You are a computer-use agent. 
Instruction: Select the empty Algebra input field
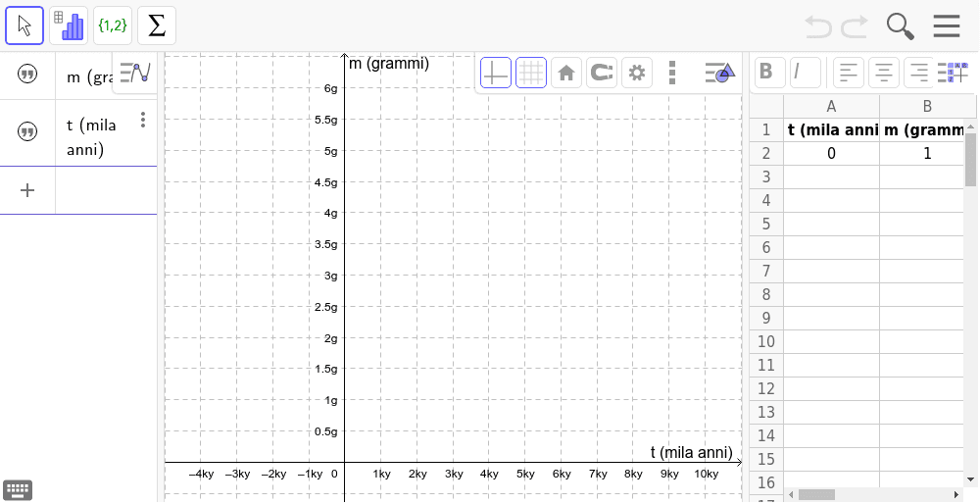[x=106, y=190]
